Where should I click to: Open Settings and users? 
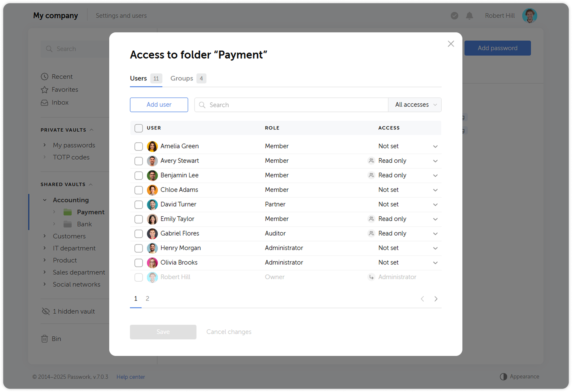[121, 15]
